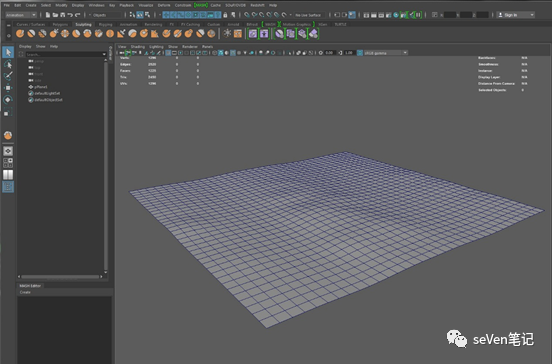Viewport: 552px width, 364px height.
Task: Select defaultLightSet in the Outliner
Action: [x=47, y=93]
